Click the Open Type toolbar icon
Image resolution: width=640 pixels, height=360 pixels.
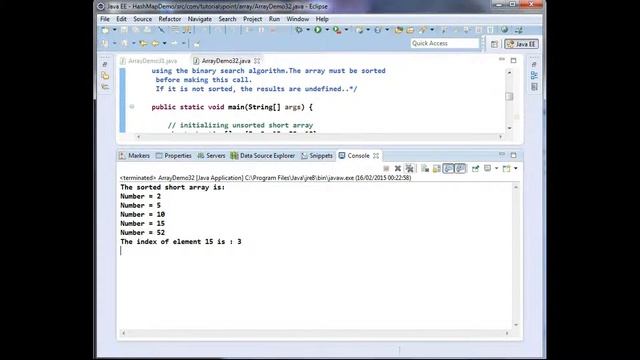click(399, 30)
